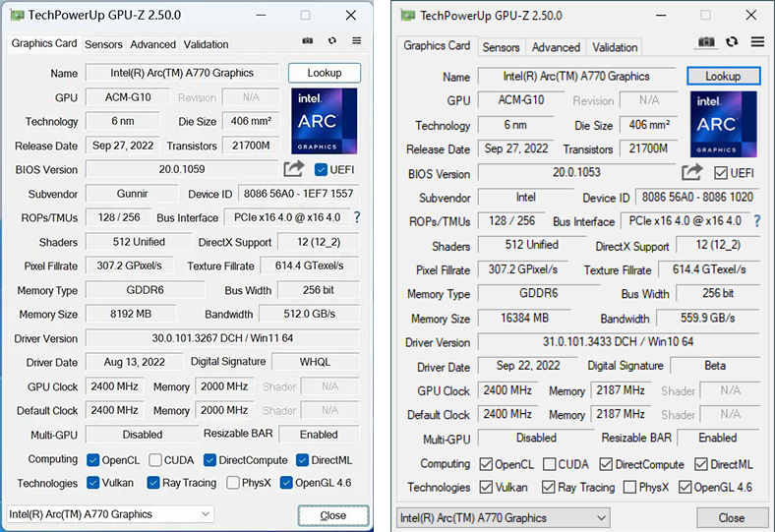Click Bandwidth field showing 559.9 GB/s

click(708, 318)
